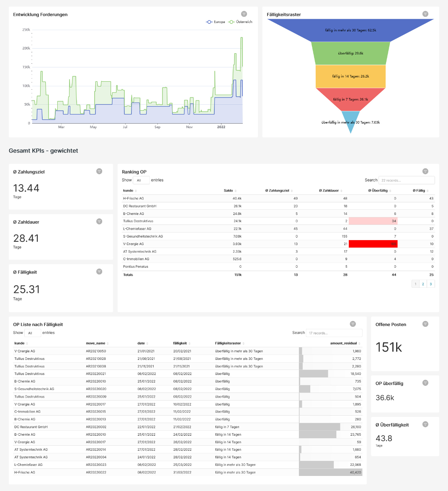Select the green überfällig funnel segment
The image size is (448, 491).
(350, 54)
